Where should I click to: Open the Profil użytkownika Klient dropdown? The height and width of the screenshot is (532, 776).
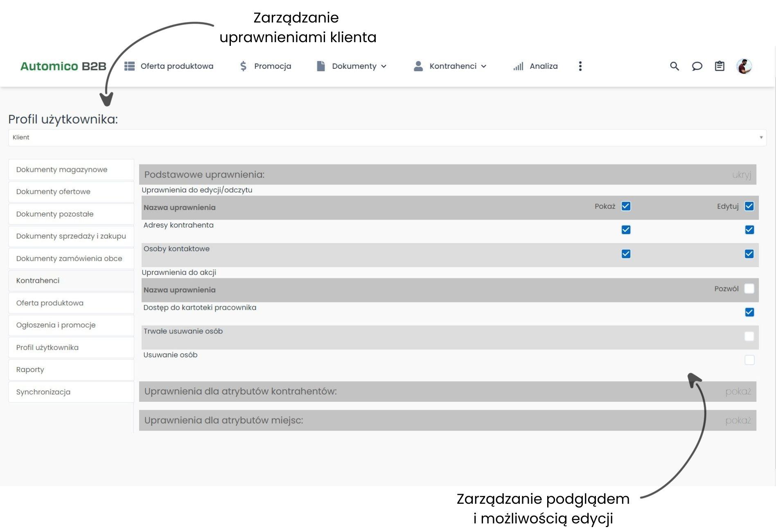pos(387,138)
